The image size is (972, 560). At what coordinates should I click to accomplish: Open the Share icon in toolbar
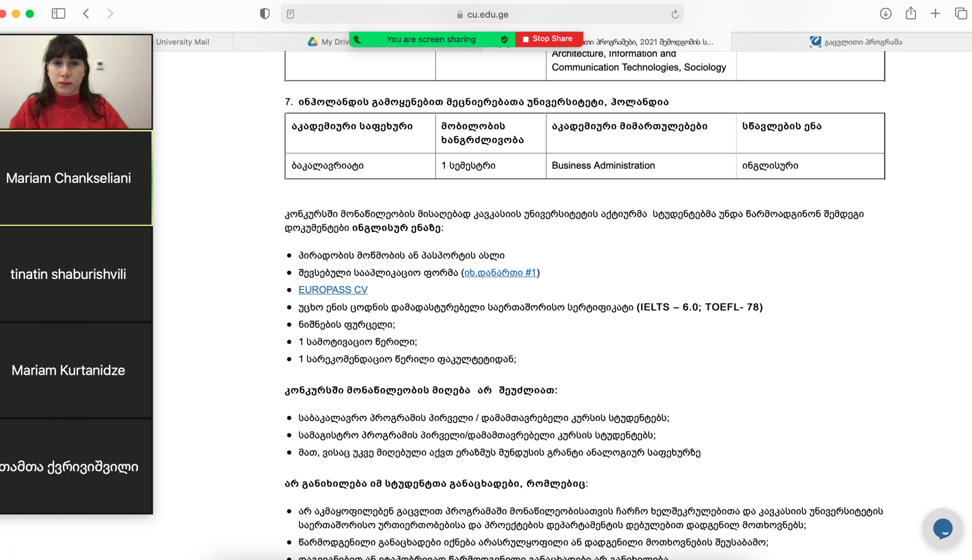point(911,13)
